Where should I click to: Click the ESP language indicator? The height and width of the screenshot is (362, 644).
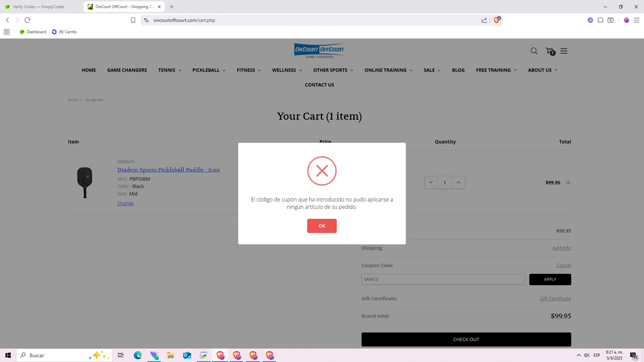tap(597, 355)
